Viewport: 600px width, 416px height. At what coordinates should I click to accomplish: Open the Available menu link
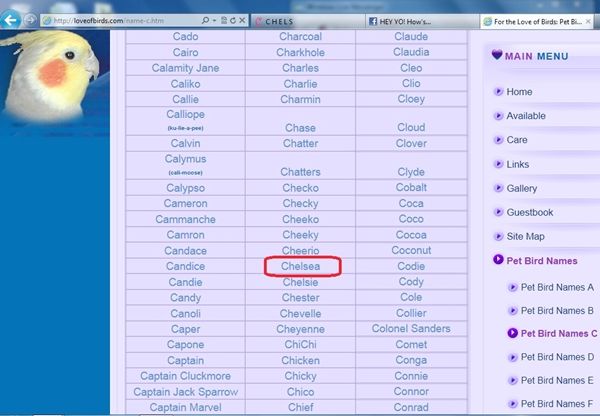(526, 116)
